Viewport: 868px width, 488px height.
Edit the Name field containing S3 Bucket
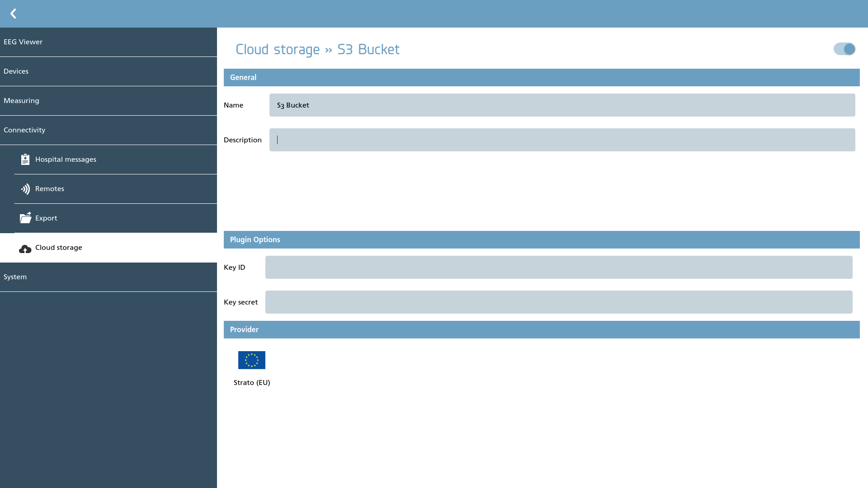pos(562,105)
